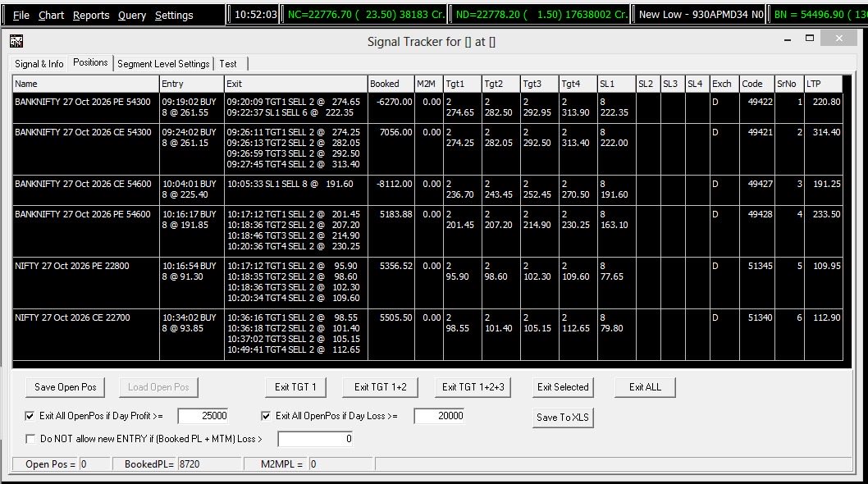The image size is (868, 484).
Task: Select row BANKNIFTY 27 Oct 2026 CE 54600
Action: coord(427,189)
